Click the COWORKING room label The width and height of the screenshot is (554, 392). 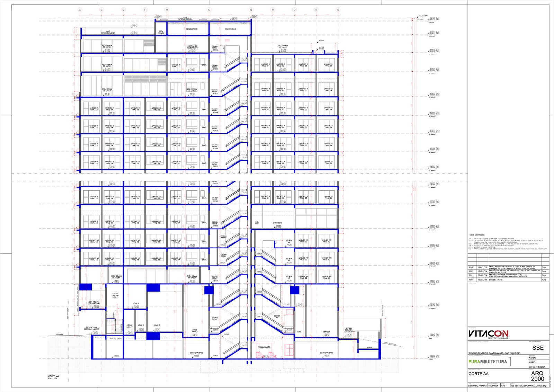click(x=278, y=223)
